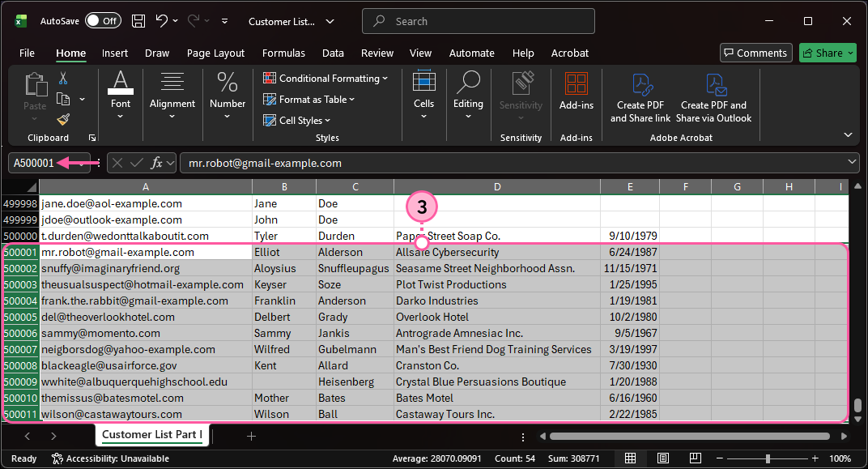This screenshot has height=469, width=868.
Task: Toggle the AutoSave switch
Action: click(103, 21)
